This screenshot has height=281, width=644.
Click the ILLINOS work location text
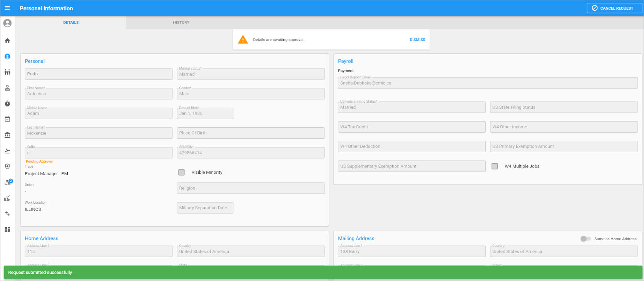33,210
